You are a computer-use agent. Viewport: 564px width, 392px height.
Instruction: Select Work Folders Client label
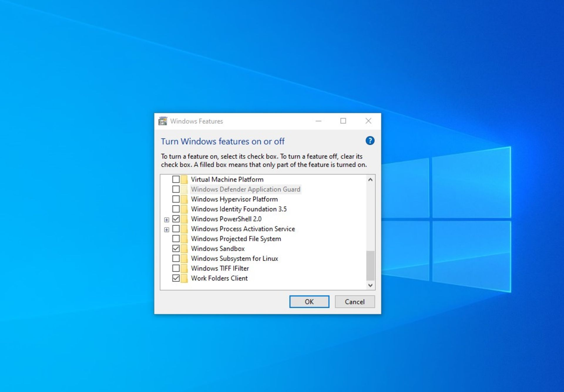click(219, 278)
